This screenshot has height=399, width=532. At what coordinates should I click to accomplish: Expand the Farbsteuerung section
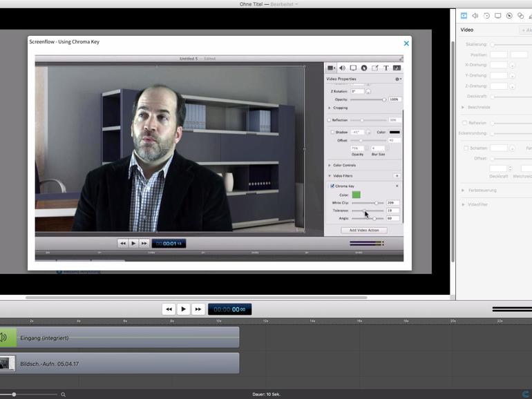click(x=463, y=190)
